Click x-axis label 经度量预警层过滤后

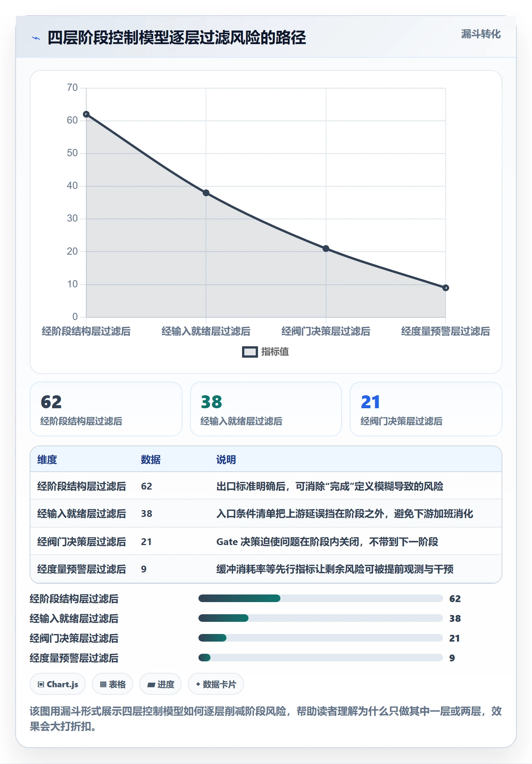pos(446,331)
